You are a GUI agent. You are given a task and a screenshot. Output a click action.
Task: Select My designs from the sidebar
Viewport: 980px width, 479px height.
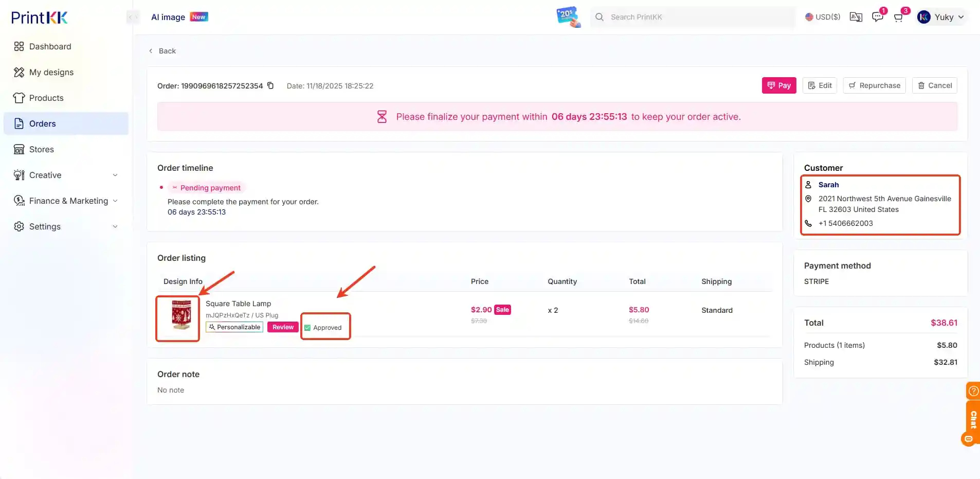click(51, 72)
